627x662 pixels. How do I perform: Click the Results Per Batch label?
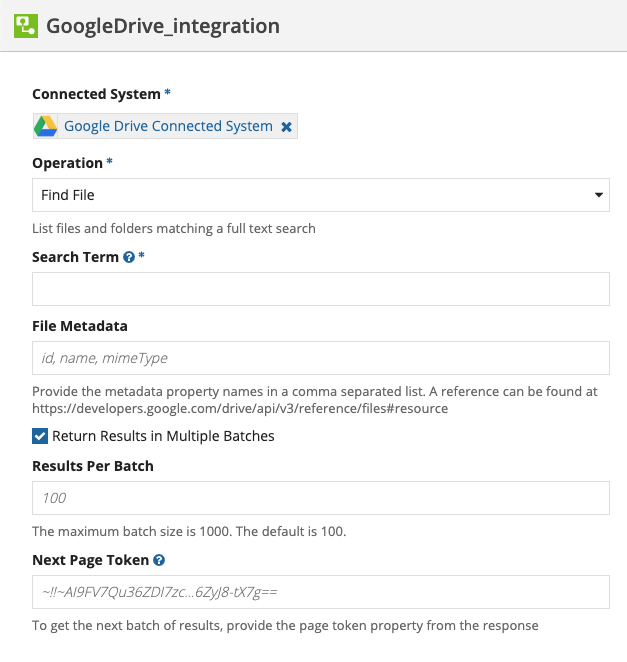coord(93,466)
